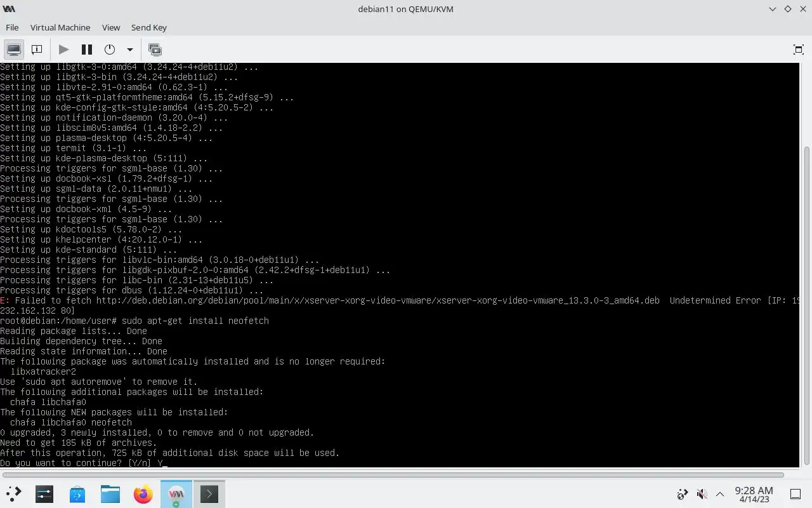Viewport: 812px width, 508px height.
Task: Open the File menu
Action: [x=12, y=27]
